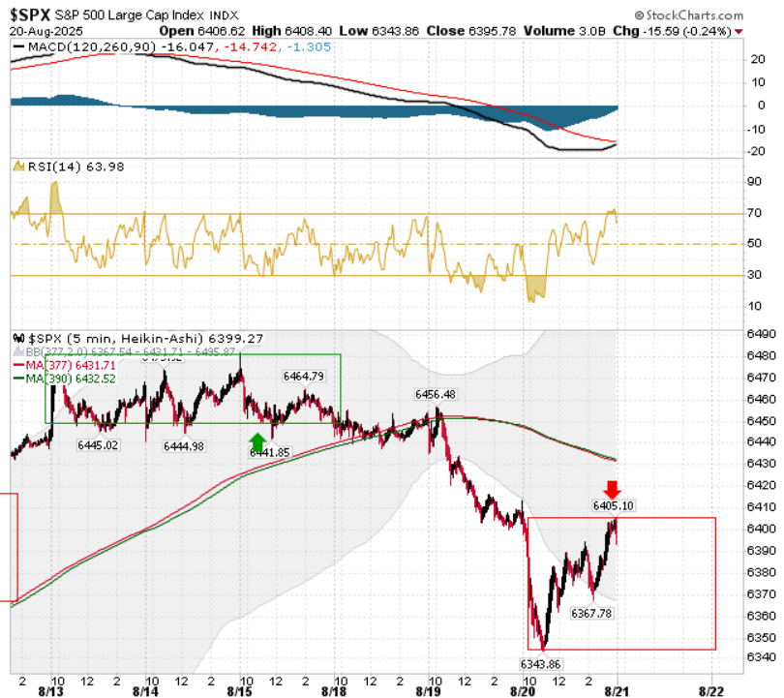Click the red down triangle beside Chg
Viewport: 784px width, 698px height.
point(739,32)
